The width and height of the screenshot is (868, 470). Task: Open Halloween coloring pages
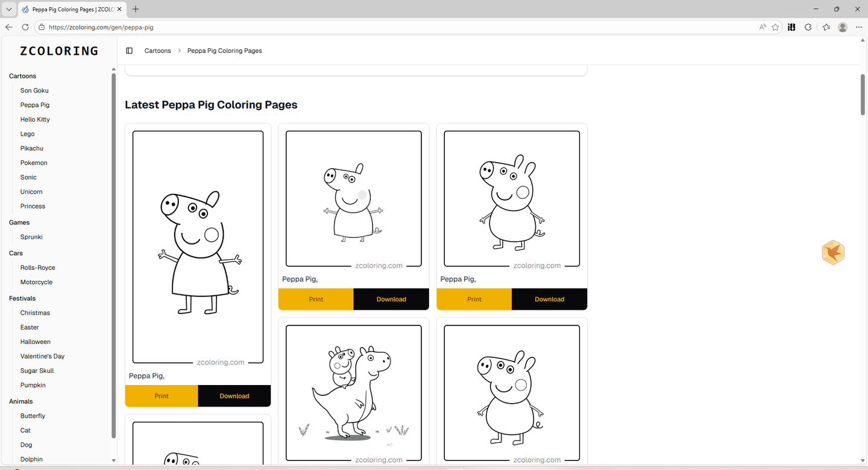36,342
